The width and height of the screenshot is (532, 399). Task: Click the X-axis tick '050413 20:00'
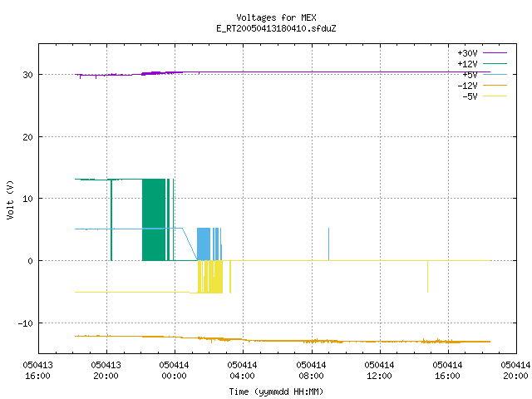pos(106,370)
